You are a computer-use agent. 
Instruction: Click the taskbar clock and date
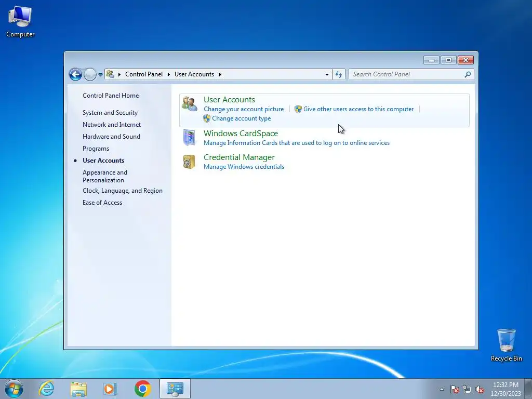click(x=506, y=389)
